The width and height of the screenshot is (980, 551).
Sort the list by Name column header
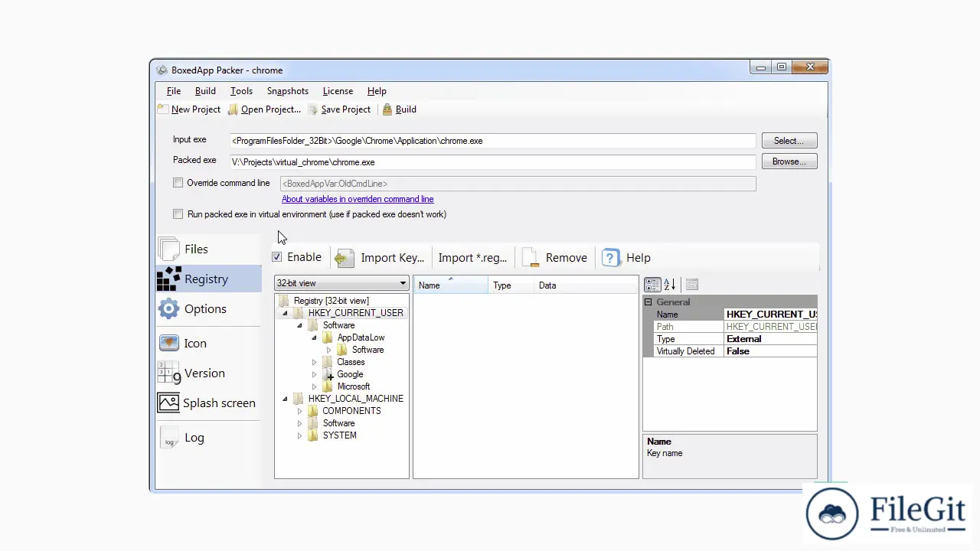pyautogui.click(x=450, y=285)
